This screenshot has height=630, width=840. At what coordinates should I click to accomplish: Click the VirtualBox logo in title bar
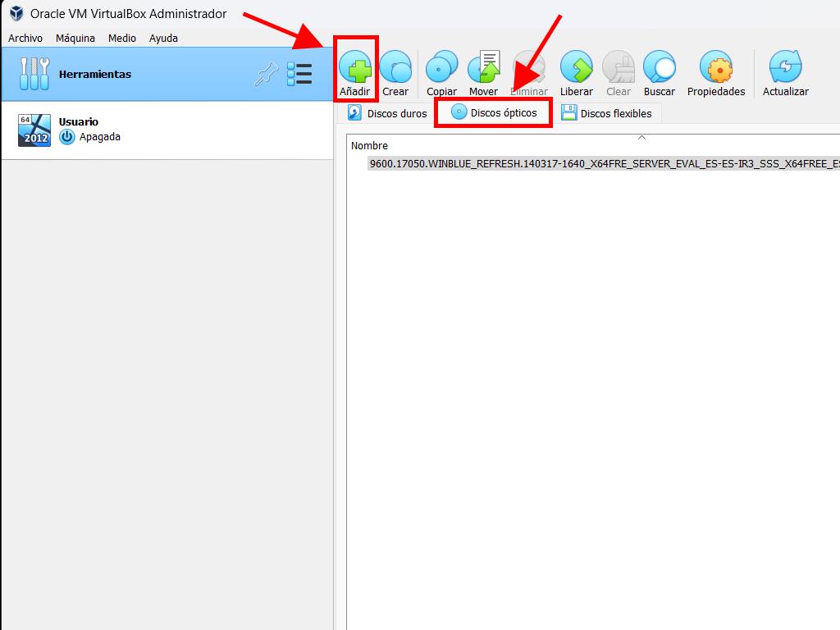click(16, 13)
